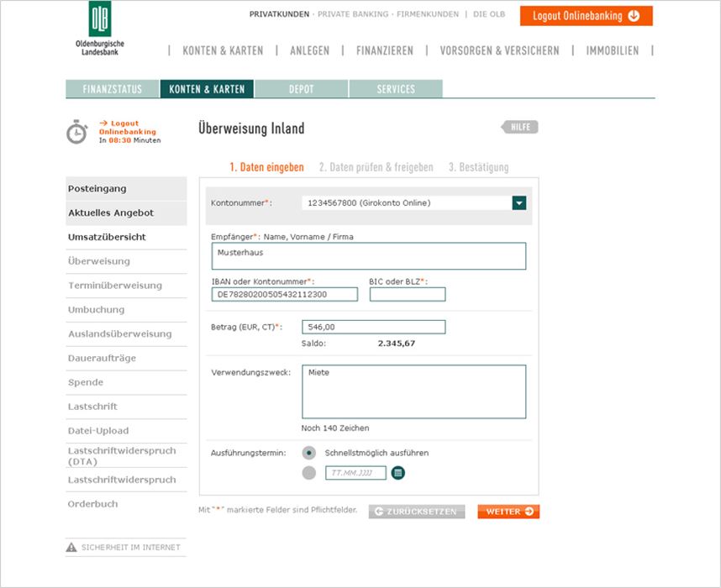Screen dimensions: 721x588
Task: Click the Weiter button
Action: coord(508,512)
